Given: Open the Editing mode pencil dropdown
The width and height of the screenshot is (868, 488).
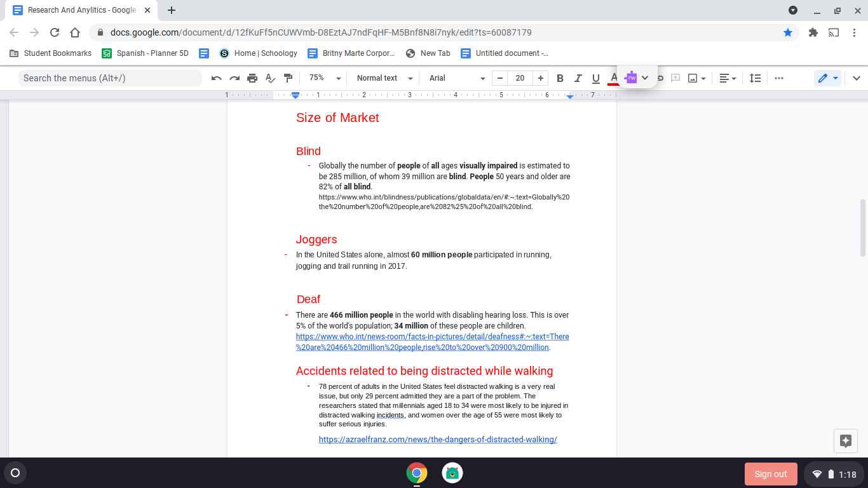Looking at the screenshot, I should point(828,78).
